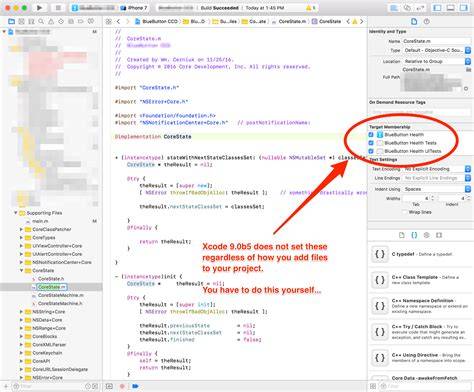Show the Media library

(439, 235)
